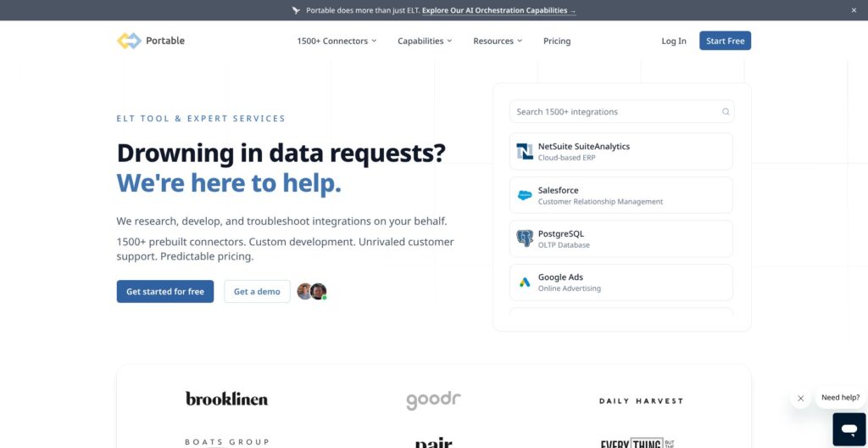The height and width of the screenshot is (448, 868).
Task: Click the brooklinen logo
Action: click(x=226, y=398)
